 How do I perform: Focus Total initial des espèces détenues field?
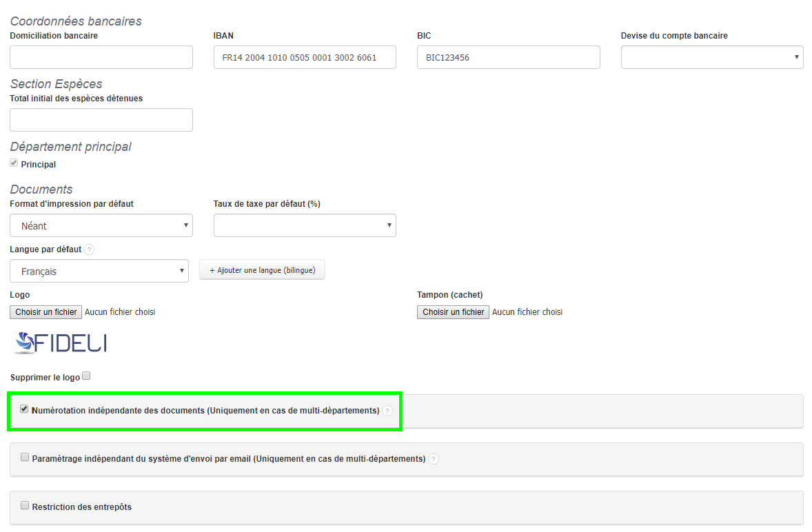(101, 120)
